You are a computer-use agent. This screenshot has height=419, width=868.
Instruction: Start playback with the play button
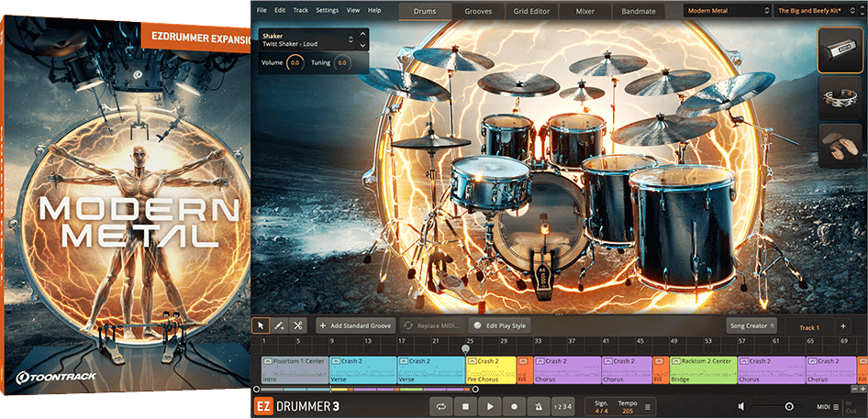coord(490,407)
